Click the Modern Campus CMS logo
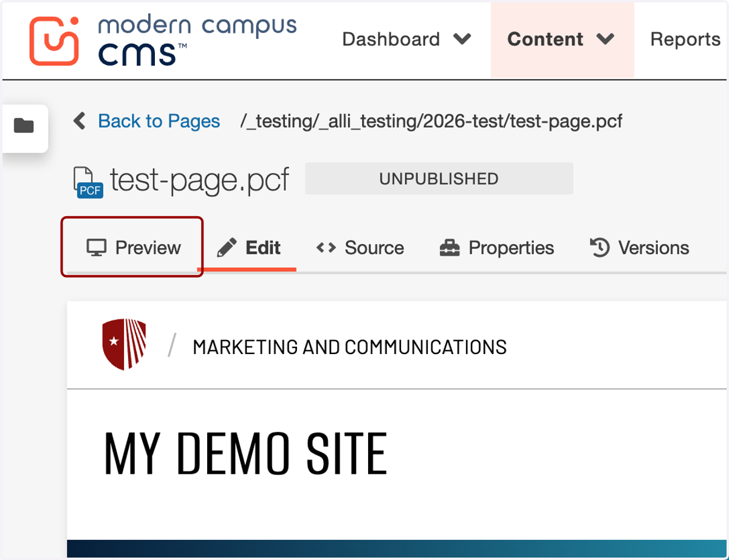This screenshot has height=560, width=729. [x=163, y=41]
